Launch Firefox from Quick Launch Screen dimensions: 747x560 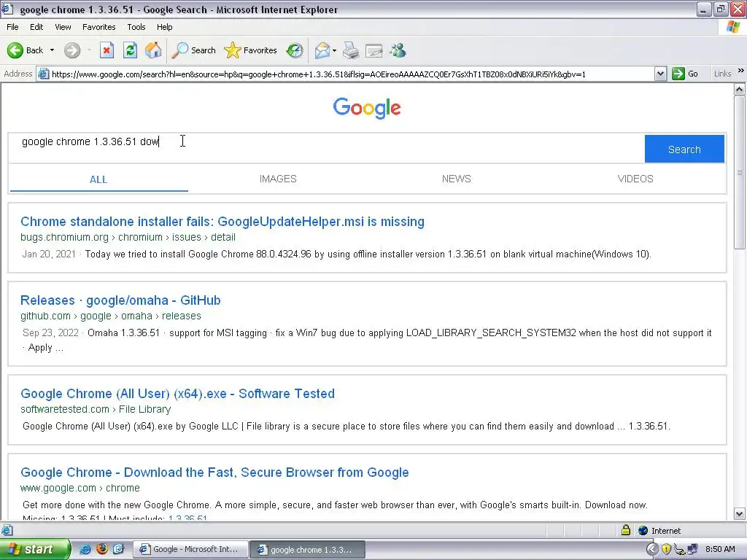102,549
